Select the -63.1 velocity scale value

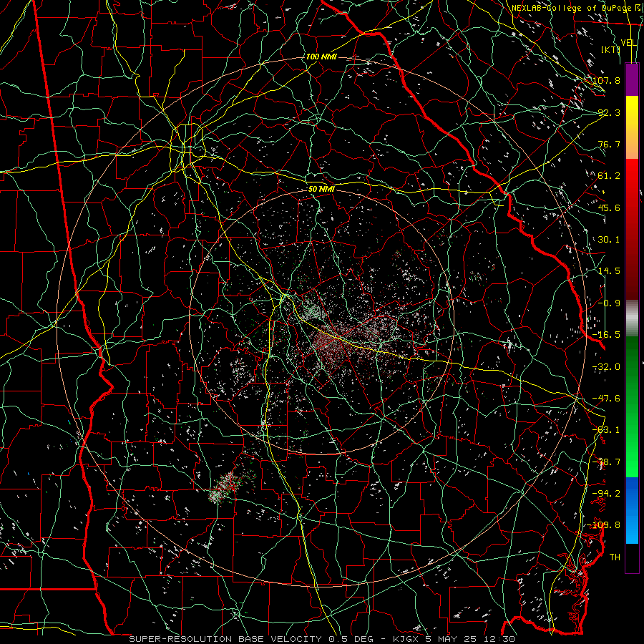(x=606, y=430)
